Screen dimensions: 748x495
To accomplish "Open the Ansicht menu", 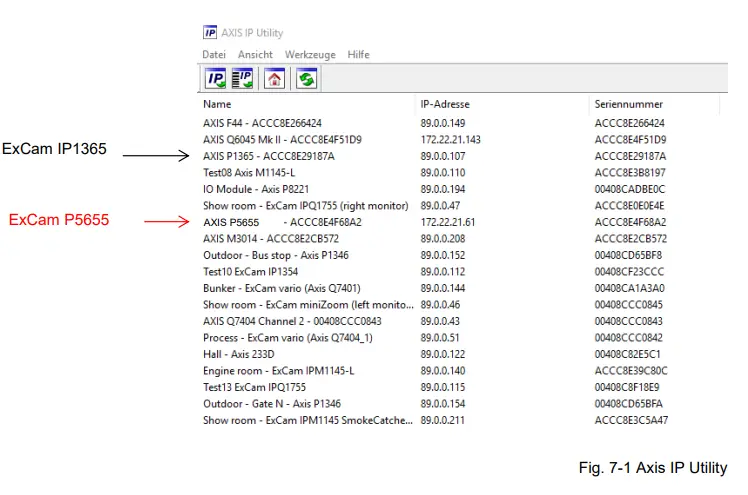I will (255, 54).
